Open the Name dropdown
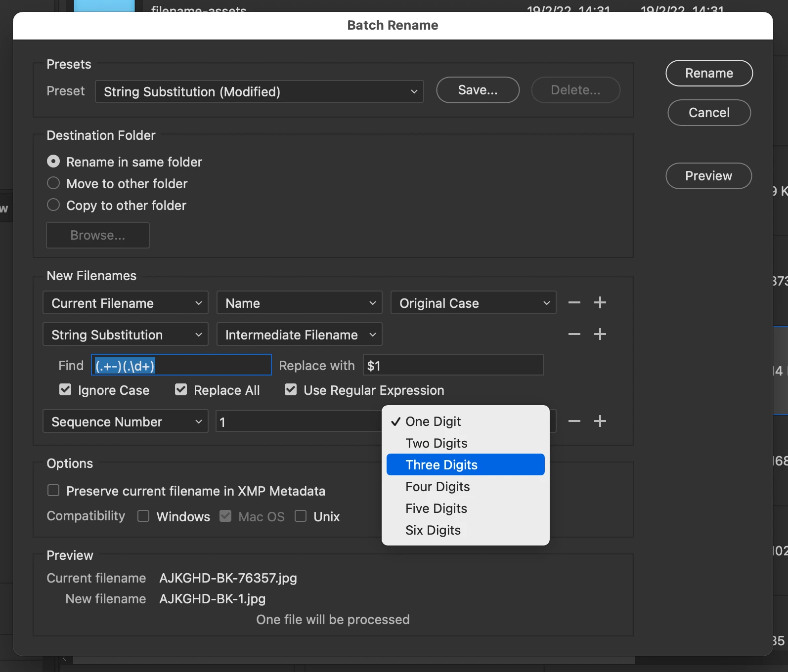The image size is (788, 672). tap(300, 303)
